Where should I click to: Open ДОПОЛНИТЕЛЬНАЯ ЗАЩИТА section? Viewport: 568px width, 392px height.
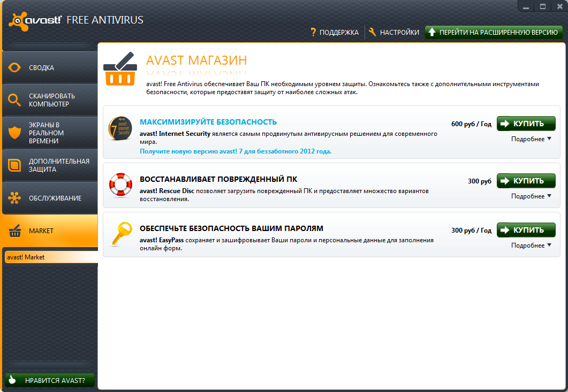(x=50, y=165)
